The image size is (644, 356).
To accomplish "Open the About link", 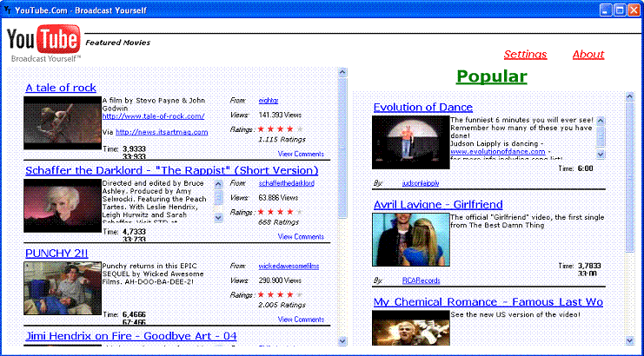I will (x=588, y=55).
